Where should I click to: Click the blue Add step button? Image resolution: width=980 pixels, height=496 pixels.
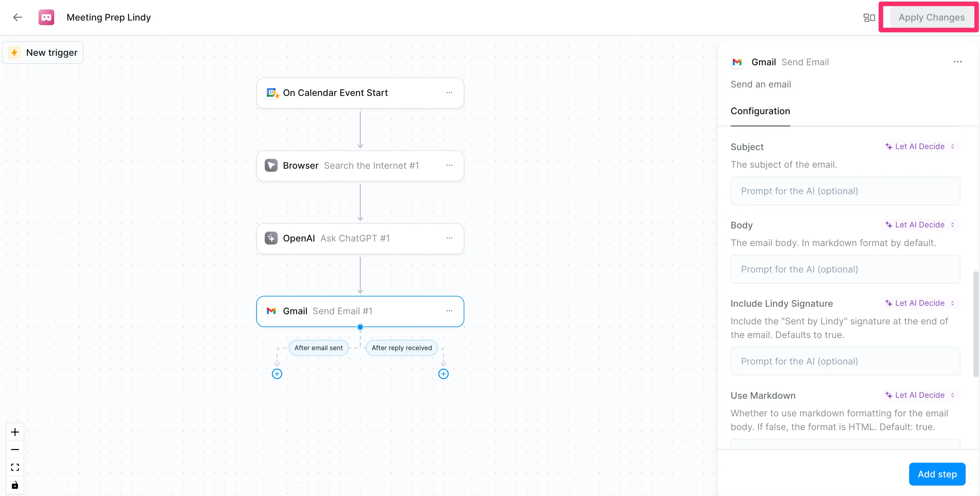tap(937, 474)
